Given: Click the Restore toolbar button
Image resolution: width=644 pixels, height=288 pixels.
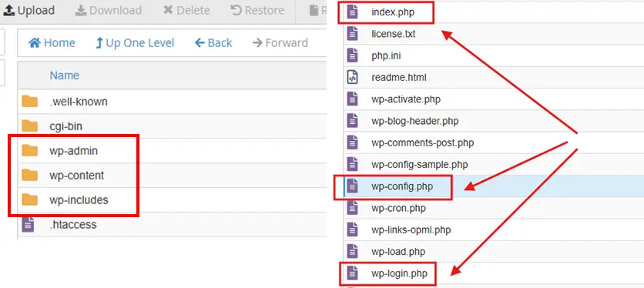Looking at the screenshot, I should (x=257, y=10).
